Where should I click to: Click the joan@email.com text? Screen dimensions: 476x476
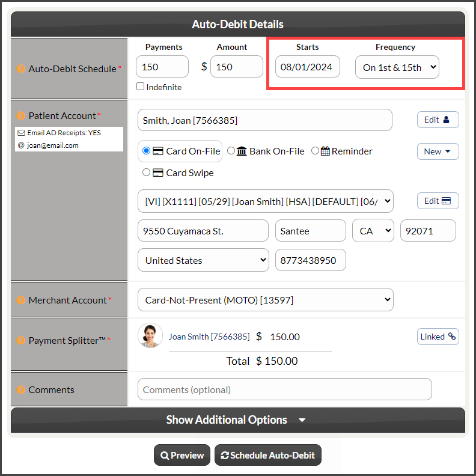click(x=52, y=145)
